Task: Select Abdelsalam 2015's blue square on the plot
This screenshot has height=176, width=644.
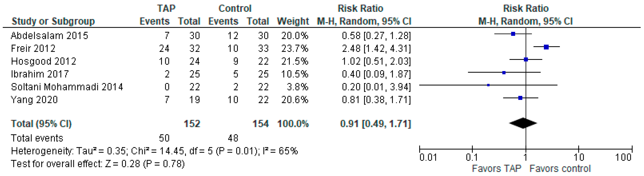Action: tap(513, 34)
